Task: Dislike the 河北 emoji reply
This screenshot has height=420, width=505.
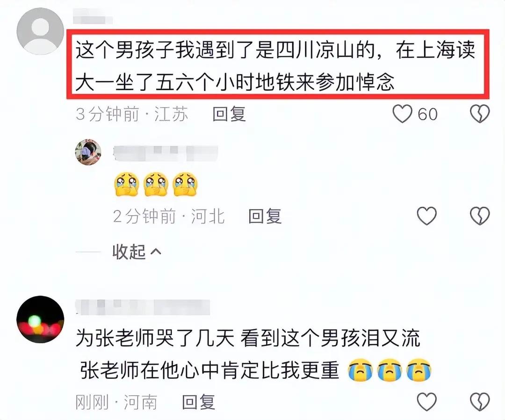Action: pos(480,216)
